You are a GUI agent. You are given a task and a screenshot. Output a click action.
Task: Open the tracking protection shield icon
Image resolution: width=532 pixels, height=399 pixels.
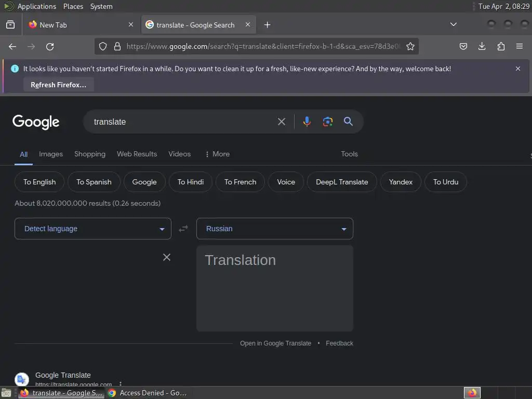point(103,46)
